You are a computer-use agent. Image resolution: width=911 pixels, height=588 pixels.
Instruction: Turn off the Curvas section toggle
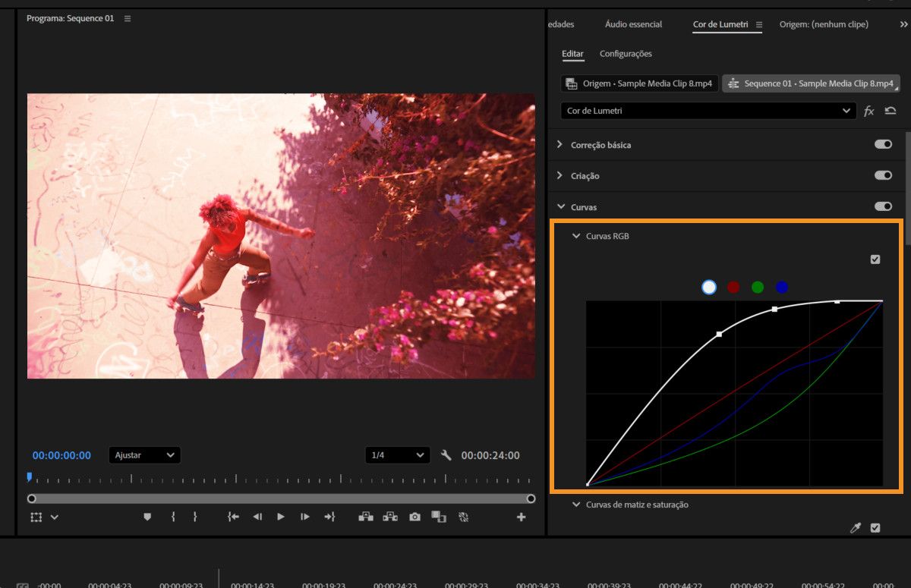[x=883, y=206]
